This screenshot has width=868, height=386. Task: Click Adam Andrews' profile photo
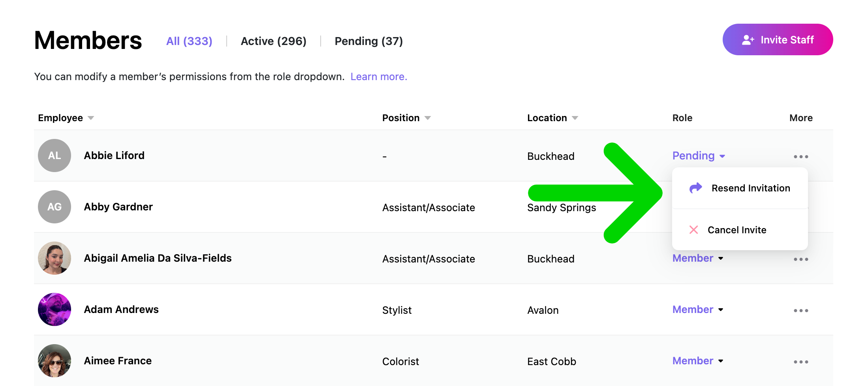(54, 309)
